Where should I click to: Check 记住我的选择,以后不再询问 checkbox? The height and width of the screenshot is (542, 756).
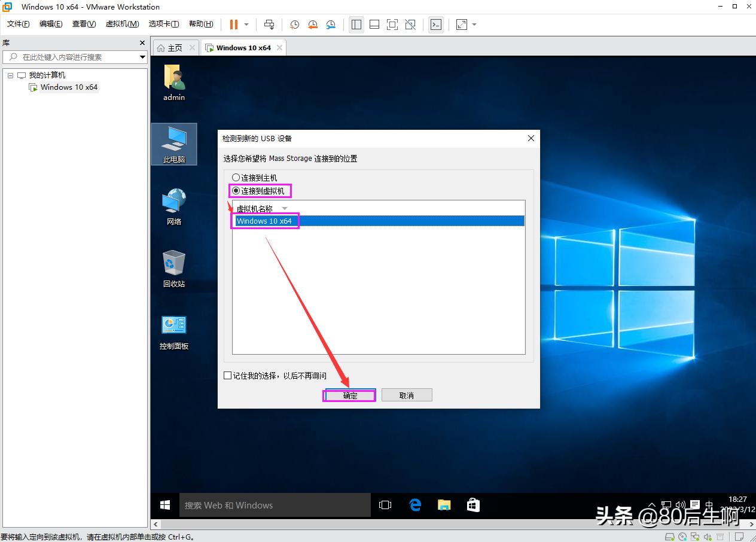tap(227, 376)
